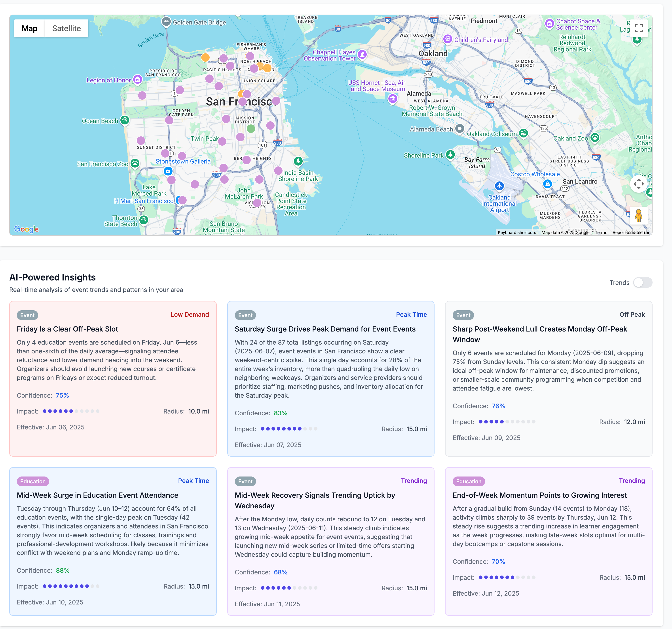Enable the Trends toggle switch
The height and width of the screenshot is (629, 672).
click(642, 282)
